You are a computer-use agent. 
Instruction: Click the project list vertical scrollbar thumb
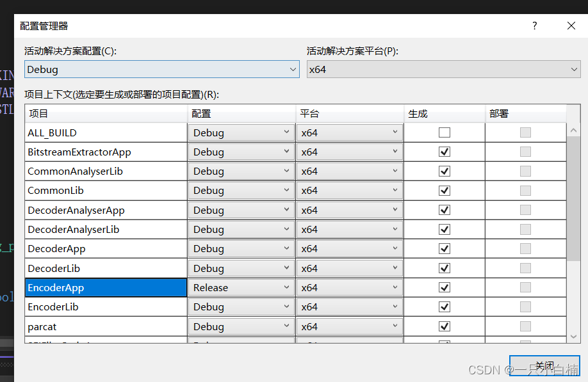coord(573,198)
